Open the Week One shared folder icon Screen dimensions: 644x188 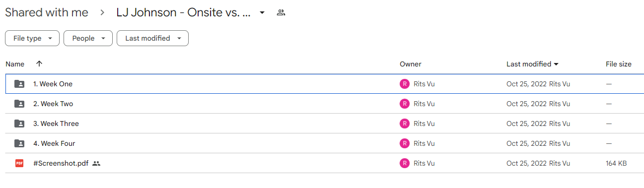coord(19,84)
